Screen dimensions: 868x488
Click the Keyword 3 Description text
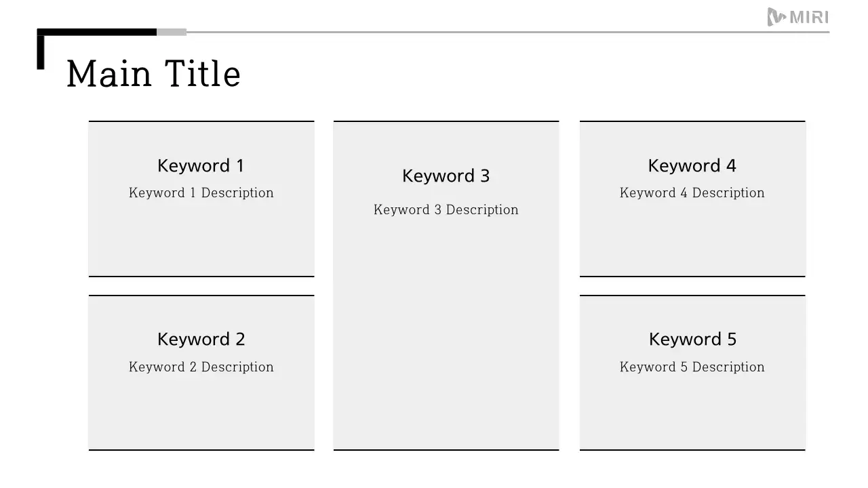pos(446,210)
